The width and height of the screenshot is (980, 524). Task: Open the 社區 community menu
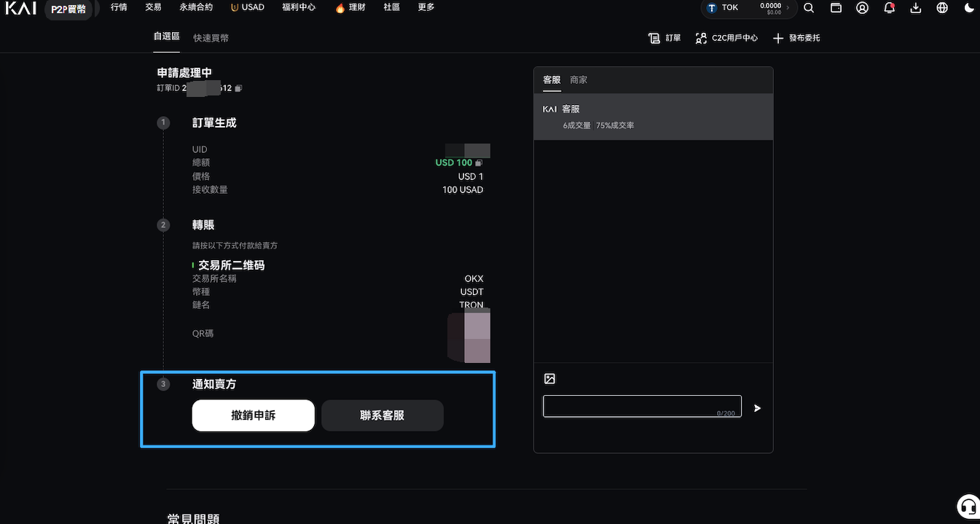[x=391, y=7]
